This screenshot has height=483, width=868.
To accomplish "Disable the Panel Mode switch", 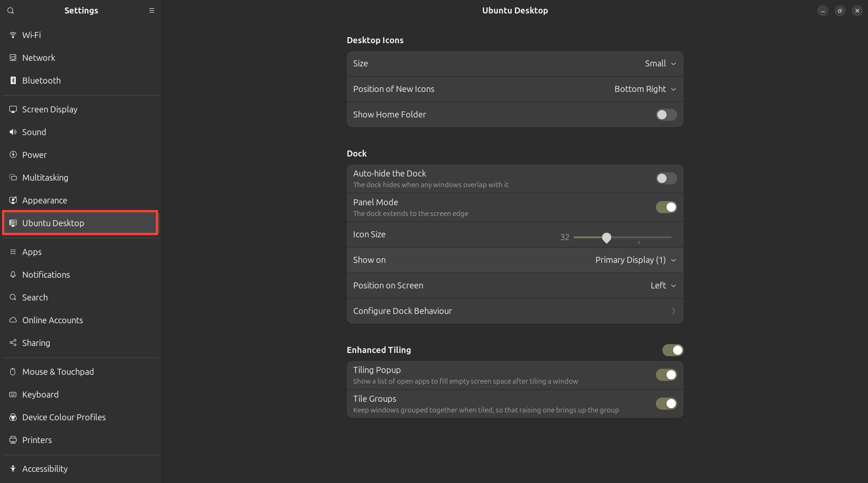I will (666, 207).
